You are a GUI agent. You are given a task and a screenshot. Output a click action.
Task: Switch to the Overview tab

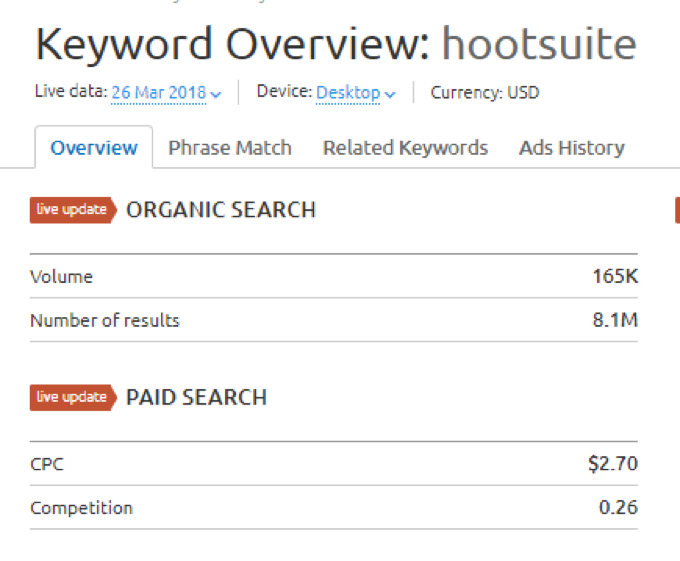[94, 148]
